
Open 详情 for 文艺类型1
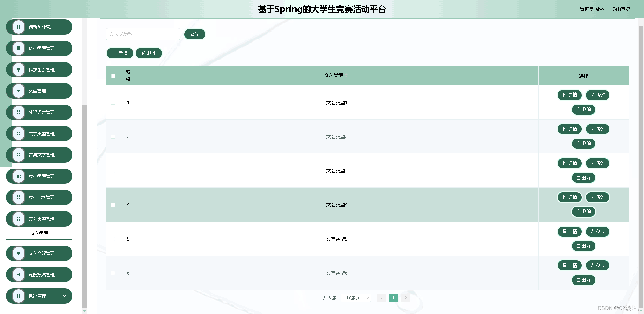(x=570, y=95)
